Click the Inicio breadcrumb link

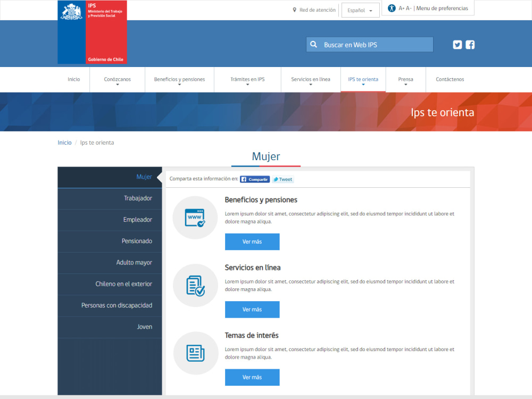64,143
